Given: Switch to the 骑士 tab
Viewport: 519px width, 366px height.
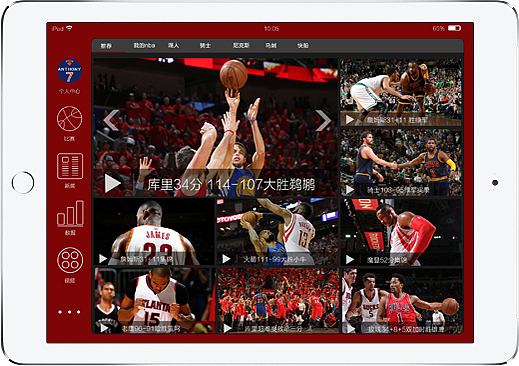Looking at the screenshot, I should click(x=205, y=45).
